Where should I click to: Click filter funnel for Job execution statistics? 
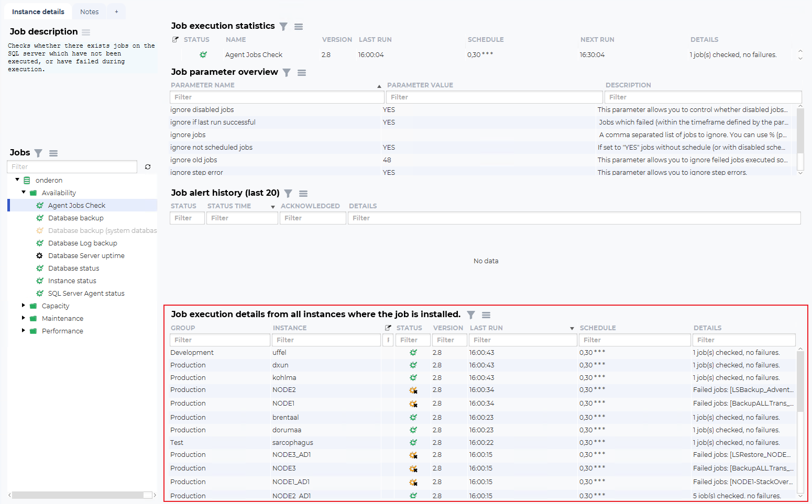pyautogui.click(x=283, y=27)
